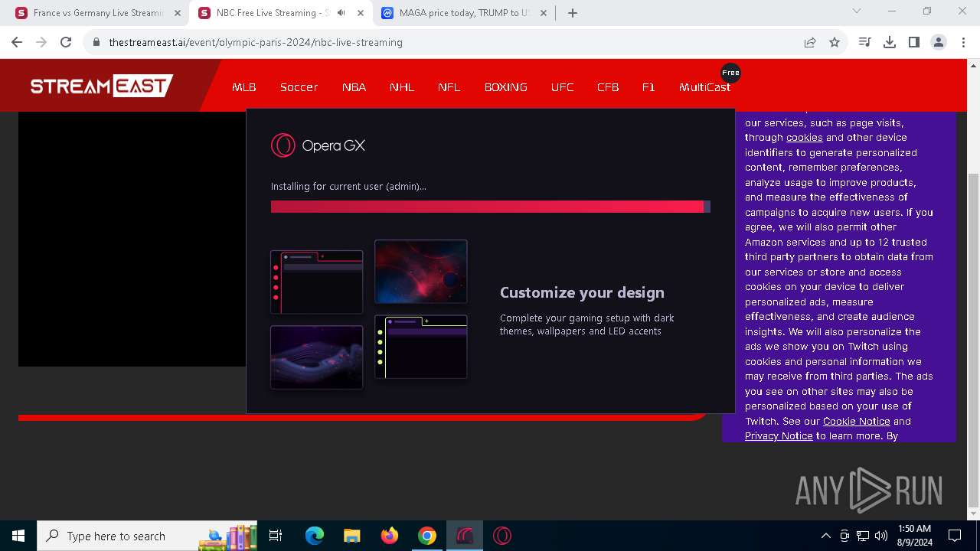Reload the current page

66,42
